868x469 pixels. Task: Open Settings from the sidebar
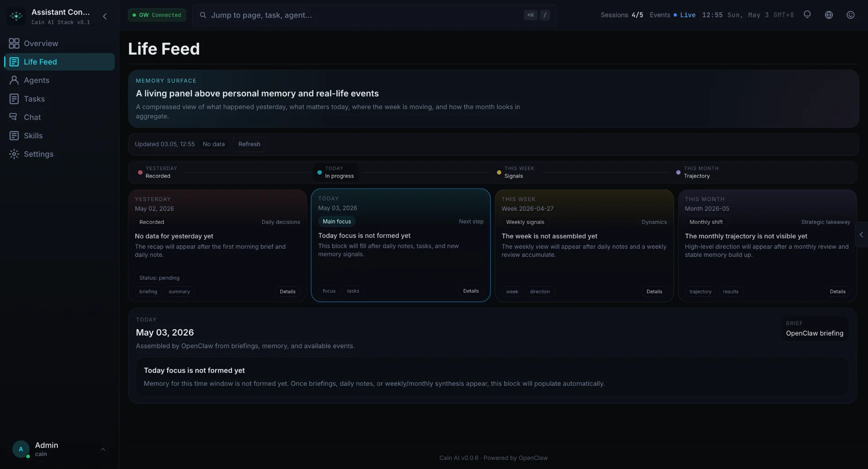59,154
